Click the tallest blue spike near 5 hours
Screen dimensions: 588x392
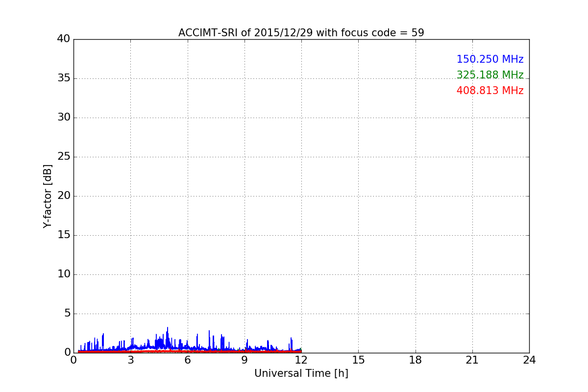(167, 338)
